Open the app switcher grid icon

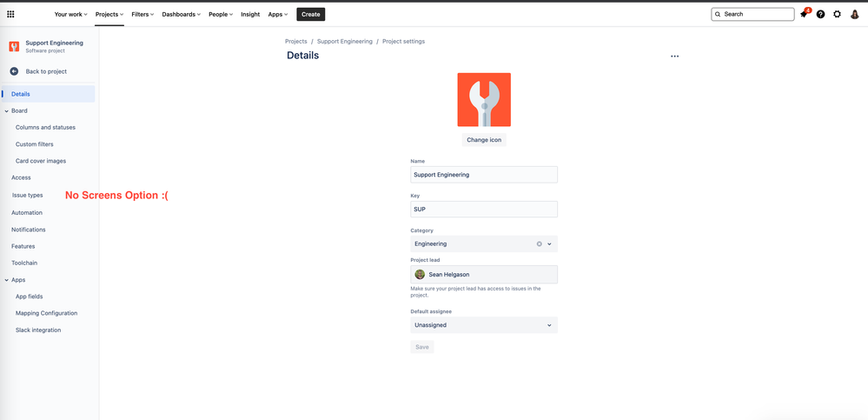[10, 15]
